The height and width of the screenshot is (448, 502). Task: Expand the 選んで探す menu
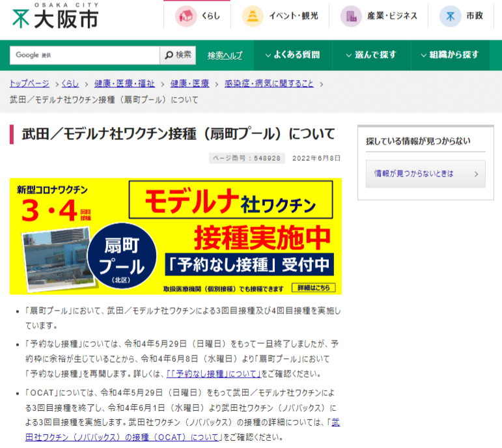tap(370, 55)
